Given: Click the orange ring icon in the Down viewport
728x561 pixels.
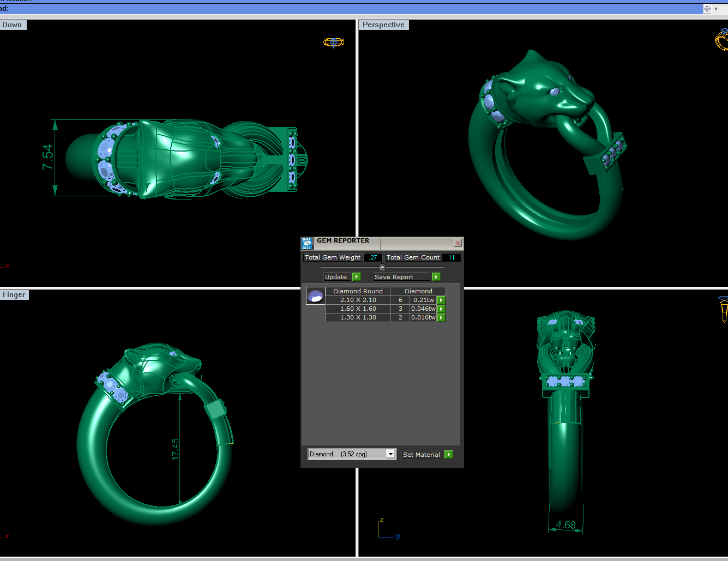Looking at the screenshot, I should coord(334,42).
